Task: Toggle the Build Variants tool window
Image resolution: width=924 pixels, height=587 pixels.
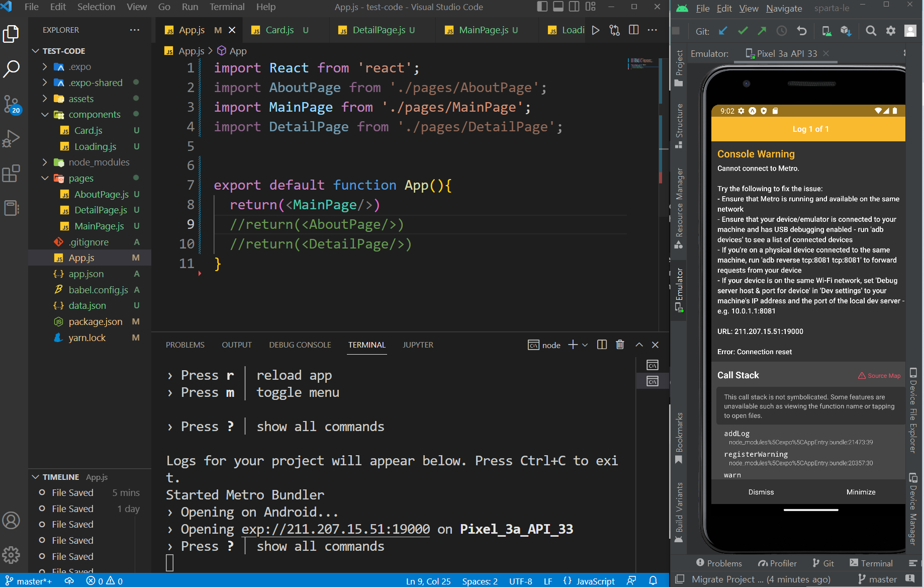Action: (679, 513)
